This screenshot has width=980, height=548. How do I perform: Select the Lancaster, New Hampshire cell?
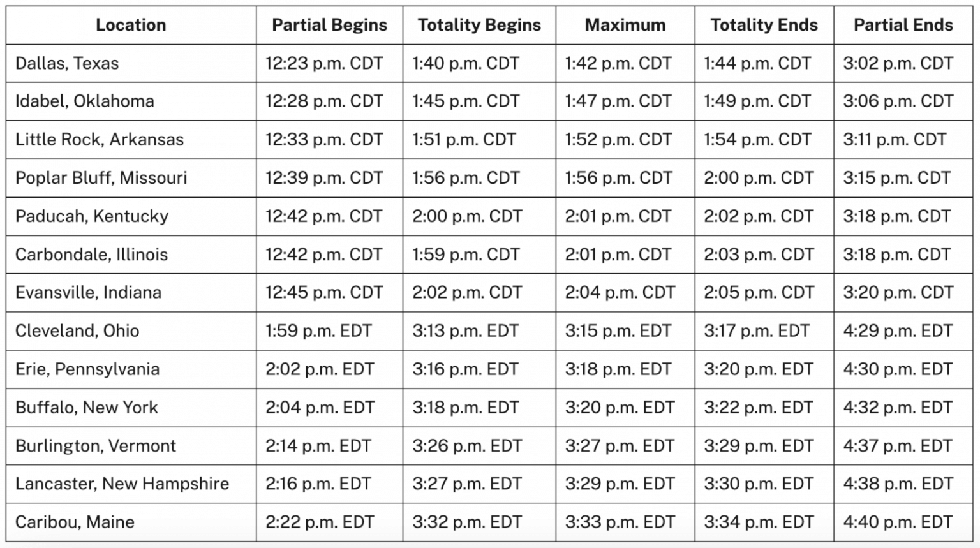122,484
